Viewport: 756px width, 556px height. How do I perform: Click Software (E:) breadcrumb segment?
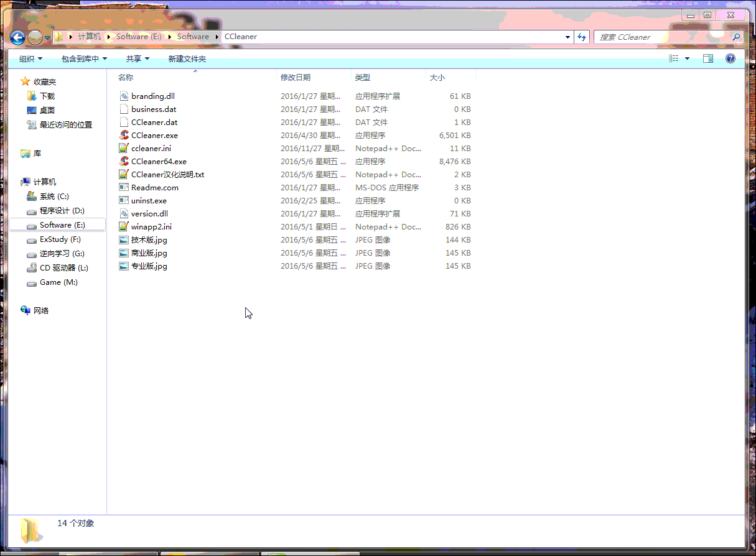[139, 37]
